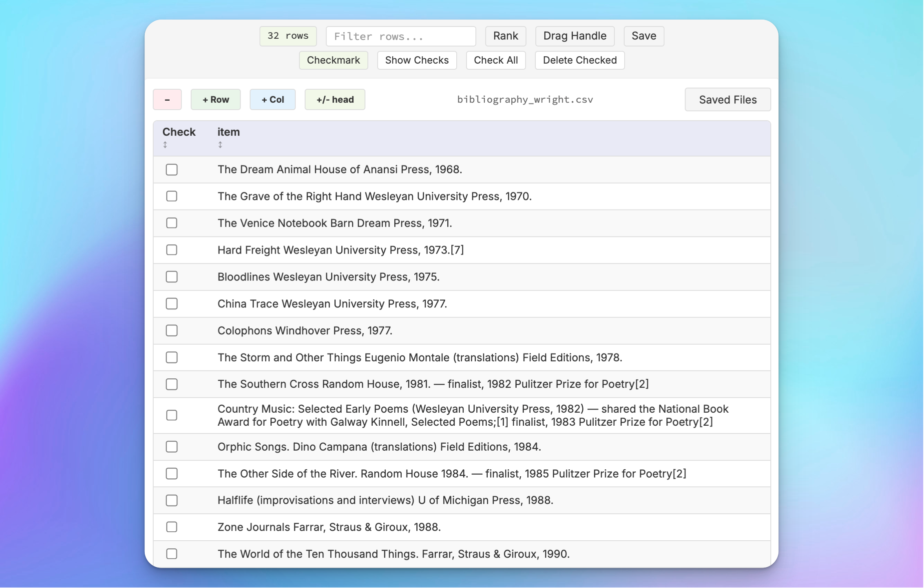Select the Bloodlines row checkbox
This screenshot has height=588, width=924.
[x=172, y=277]
